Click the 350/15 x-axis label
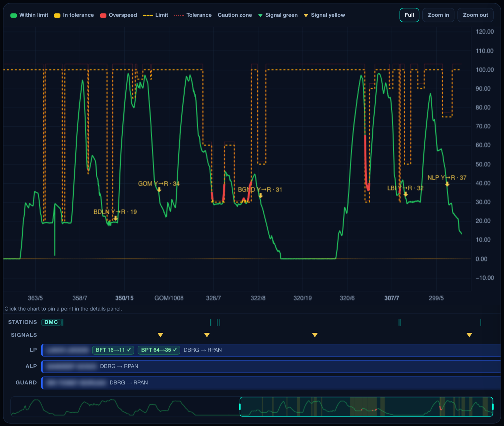Screen dimensions: 504x426 124,298
